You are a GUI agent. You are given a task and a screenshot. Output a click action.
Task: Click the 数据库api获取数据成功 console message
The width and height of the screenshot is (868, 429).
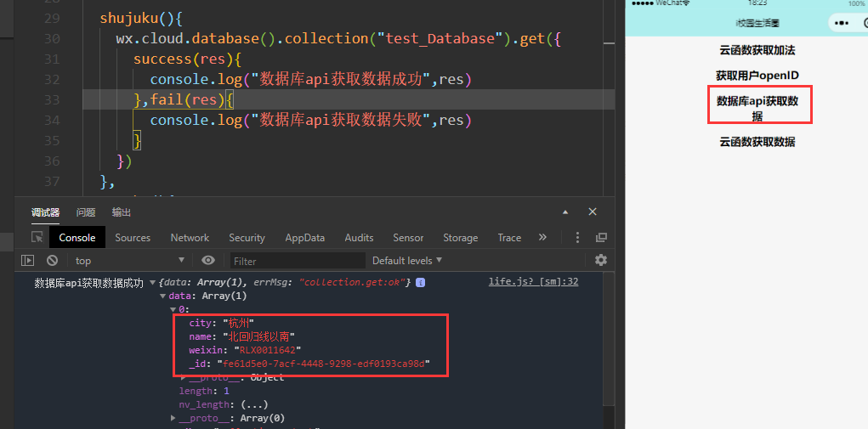pos(89,283)
